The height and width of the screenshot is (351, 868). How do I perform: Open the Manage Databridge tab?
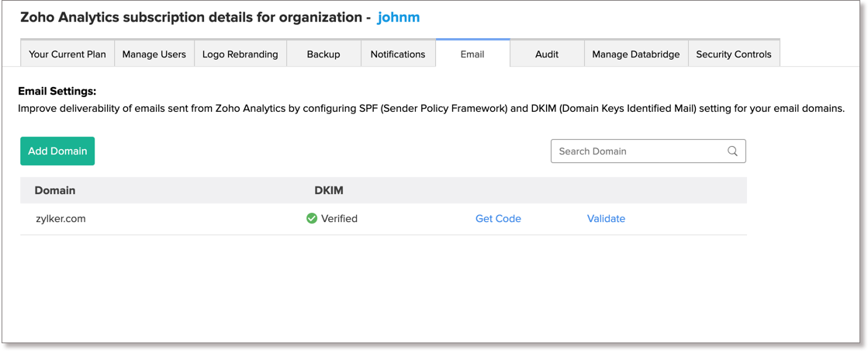tap(636, 54)
